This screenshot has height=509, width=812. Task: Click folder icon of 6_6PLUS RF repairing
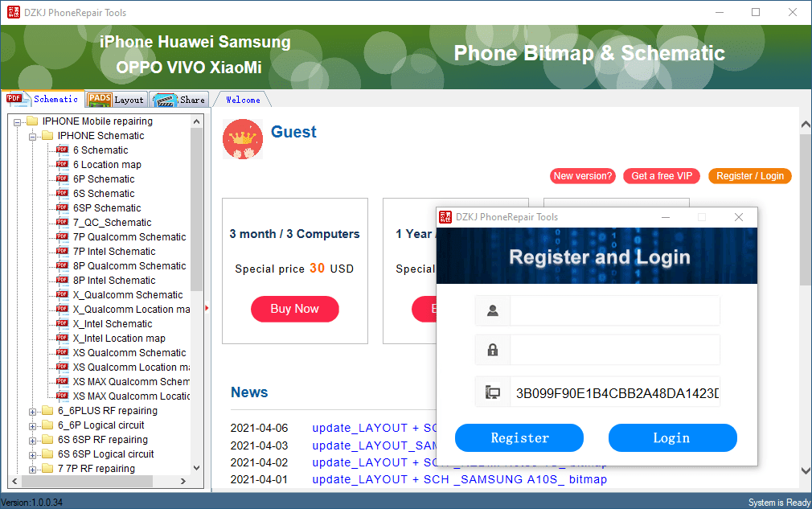[x=47, y=411]
